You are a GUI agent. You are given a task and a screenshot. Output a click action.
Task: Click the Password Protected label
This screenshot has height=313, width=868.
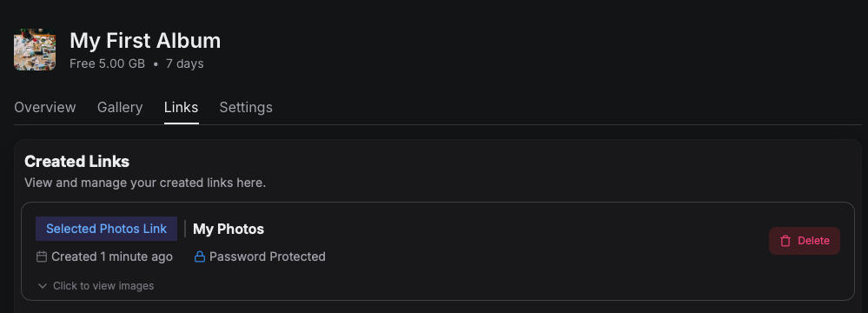(268, 256)
